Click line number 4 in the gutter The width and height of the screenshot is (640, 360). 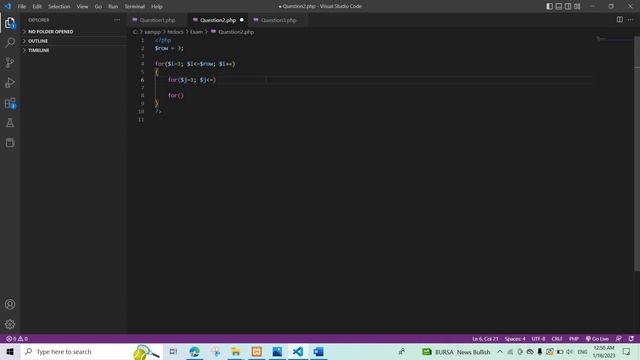pos(142,64)
